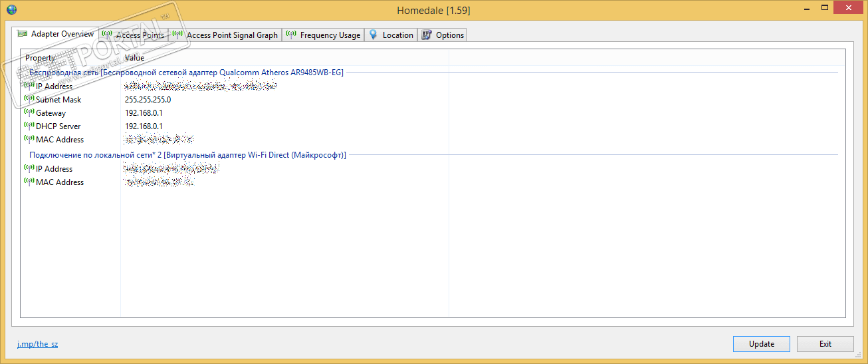868x364 pixels.
Task: Click the Wi-Fi Direct adapter's MAC Address icon
Action: 29,181
